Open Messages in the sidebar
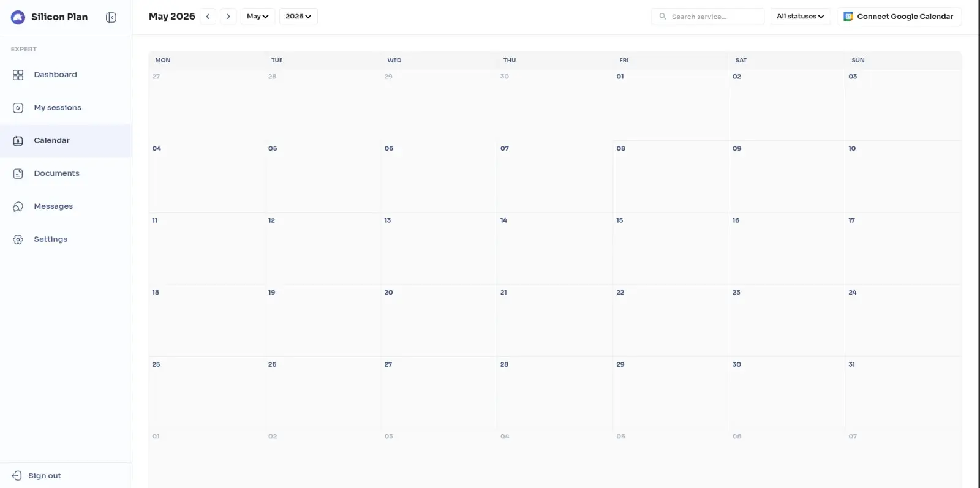This screenshot has width=980, height=488. [x=66, y=207]
